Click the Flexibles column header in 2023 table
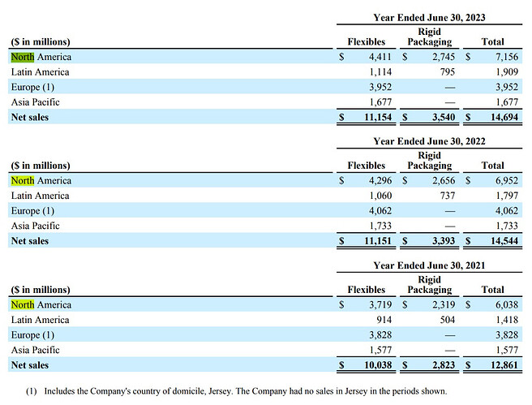 (x=367, y=41)
